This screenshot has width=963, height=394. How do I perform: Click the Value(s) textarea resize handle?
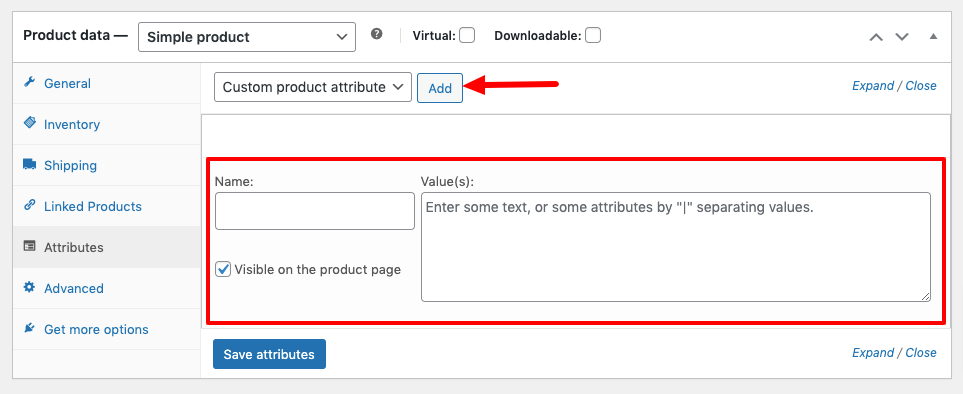click(925, 296)
